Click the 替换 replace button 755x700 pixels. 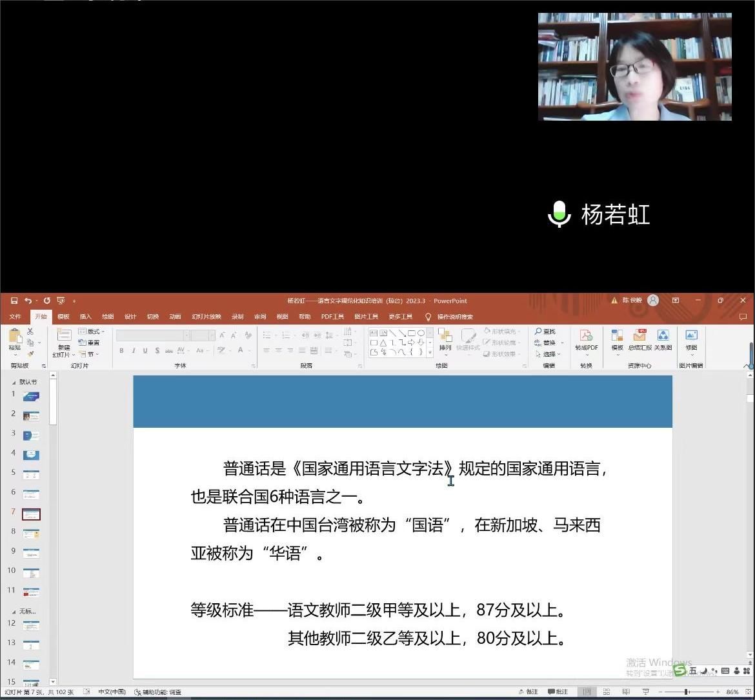point(549,343)
